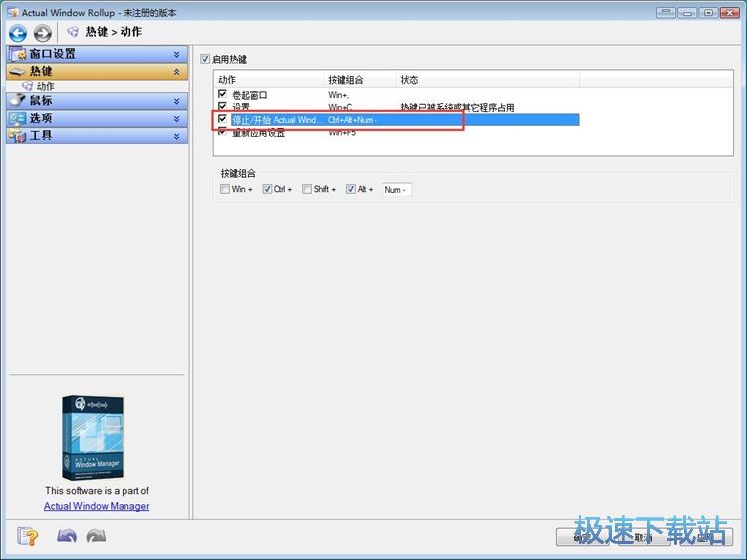Click the 窗口设置 panel icon
This screenshot has width=747, height=560.
(x=18, y=54)
